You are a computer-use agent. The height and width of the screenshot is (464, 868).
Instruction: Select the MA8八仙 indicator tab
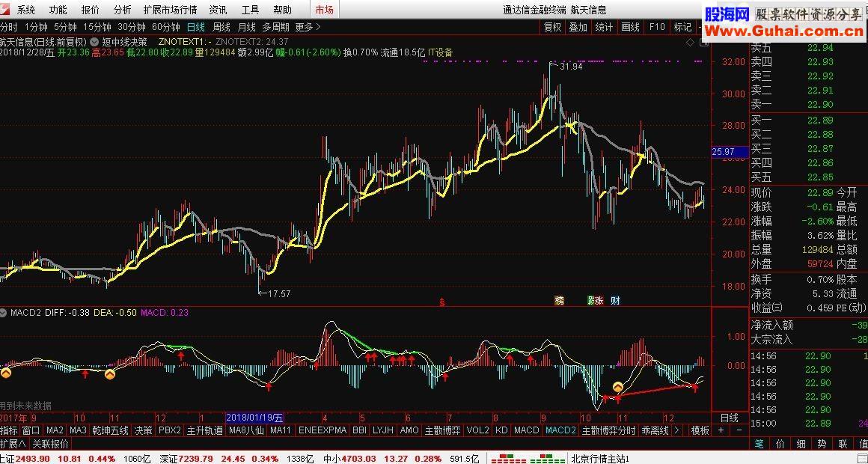point(246,430)
